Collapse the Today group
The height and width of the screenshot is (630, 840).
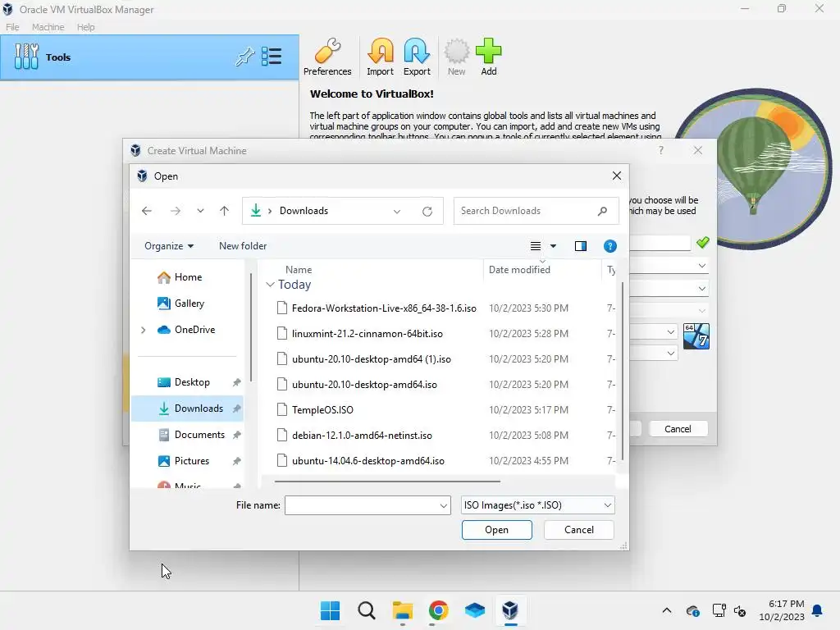pyautogui.click(x=270, y=285)
